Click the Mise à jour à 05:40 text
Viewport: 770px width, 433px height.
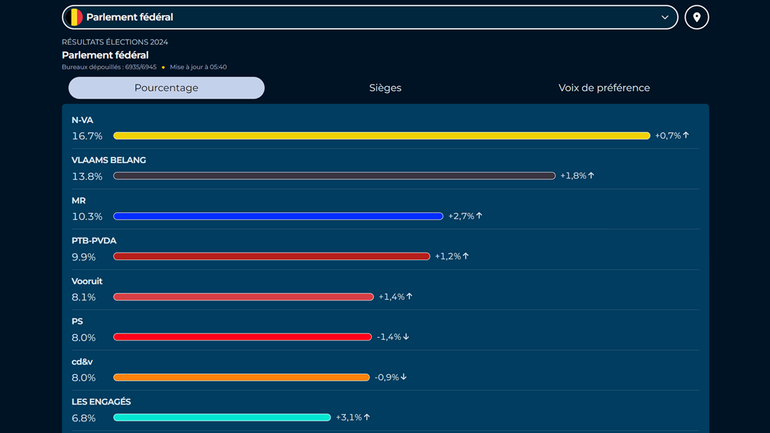coord(198,67)
